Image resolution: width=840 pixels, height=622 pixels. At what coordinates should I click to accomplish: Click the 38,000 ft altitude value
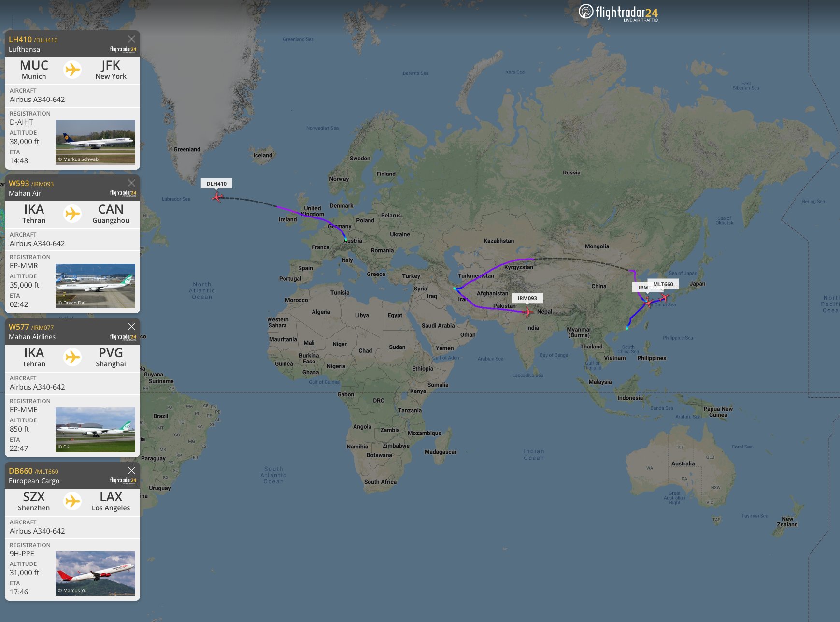click(25, 142)
